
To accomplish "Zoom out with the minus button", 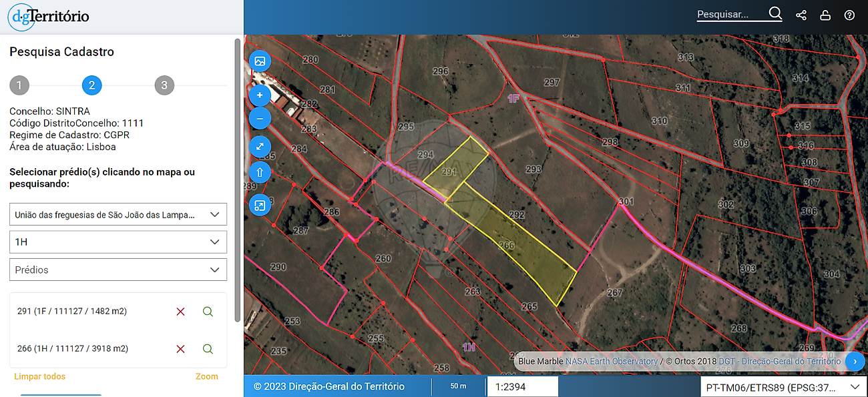I will pos(260,119).
